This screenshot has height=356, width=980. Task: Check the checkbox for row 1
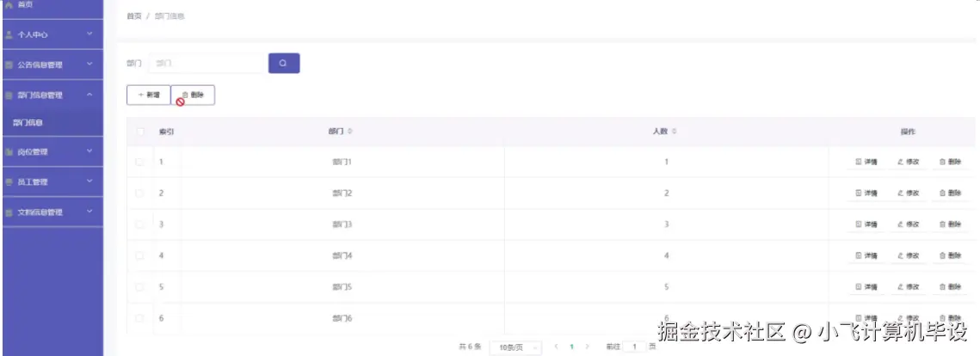coord(140,162)
